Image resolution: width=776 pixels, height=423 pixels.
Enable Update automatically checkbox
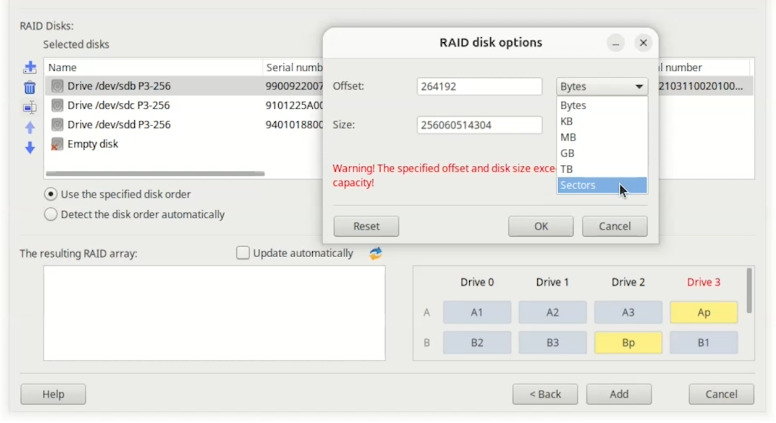click(242, 253)
